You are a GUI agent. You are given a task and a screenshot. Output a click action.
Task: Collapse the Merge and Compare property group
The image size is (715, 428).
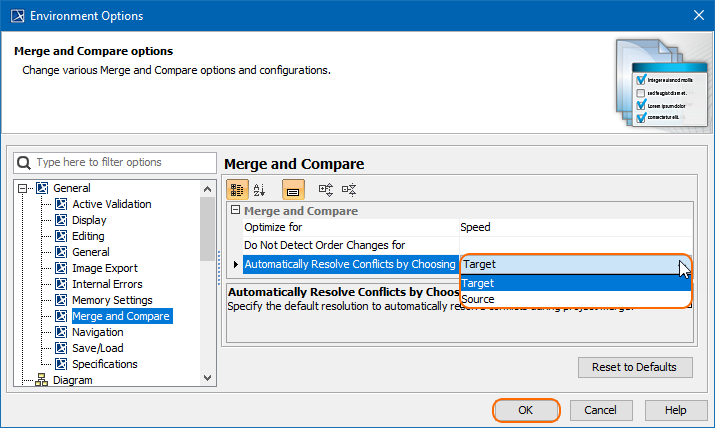click(x=236, y=211)
